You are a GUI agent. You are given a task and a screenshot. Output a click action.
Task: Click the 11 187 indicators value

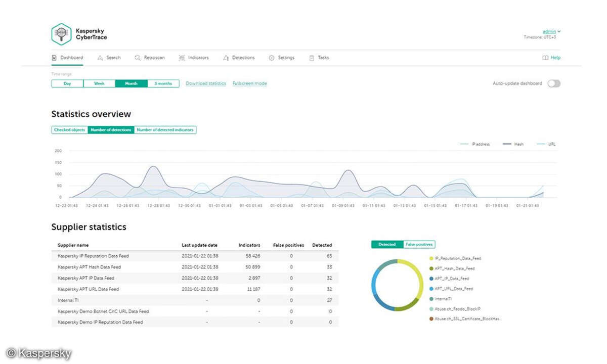coord(253,289)
